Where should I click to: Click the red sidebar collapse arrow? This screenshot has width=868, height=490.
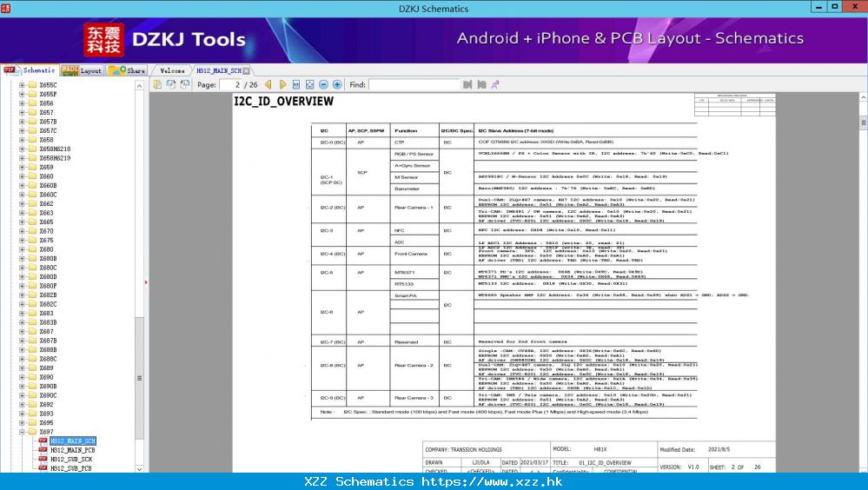(x=146, y=282)
